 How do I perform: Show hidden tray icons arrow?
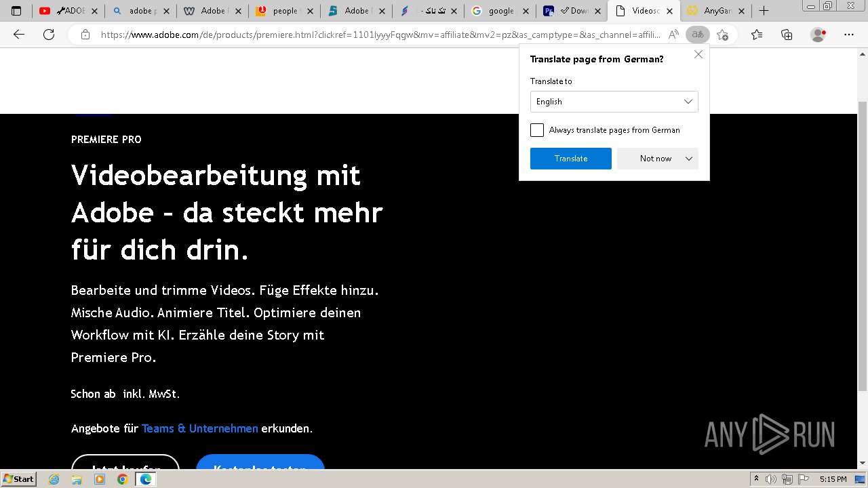[757, 479]
